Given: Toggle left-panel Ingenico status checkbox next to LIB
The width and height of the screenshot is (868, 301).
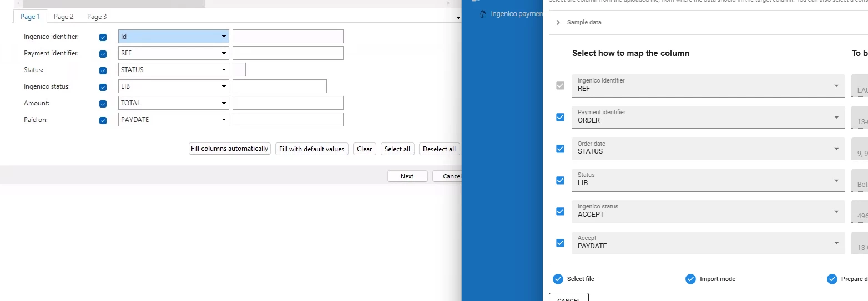Looking at the screenshot, I should [x=103, y=87].
